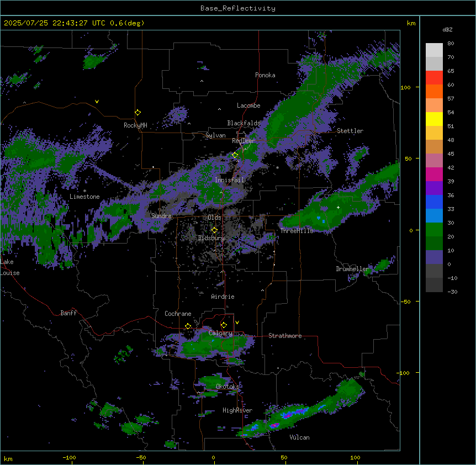476x465 pixels.
Task: Click the Olds town label
Action: click(214, 218)
